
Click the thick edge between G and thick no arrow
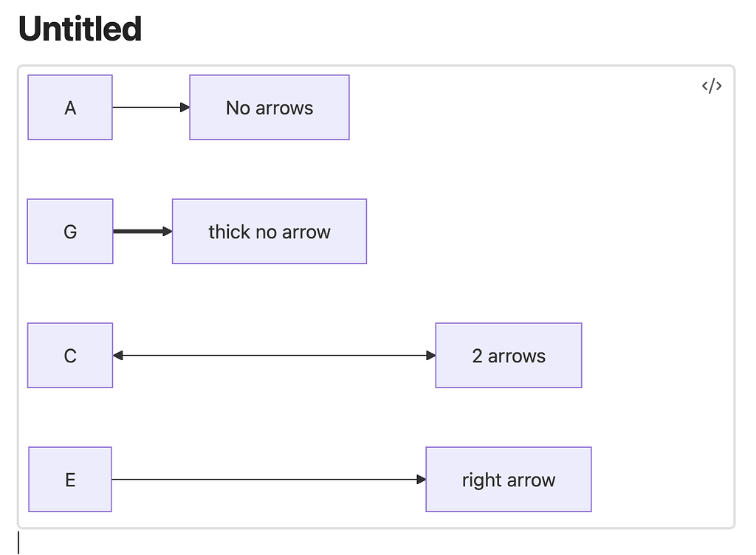(x=142, y=231)
